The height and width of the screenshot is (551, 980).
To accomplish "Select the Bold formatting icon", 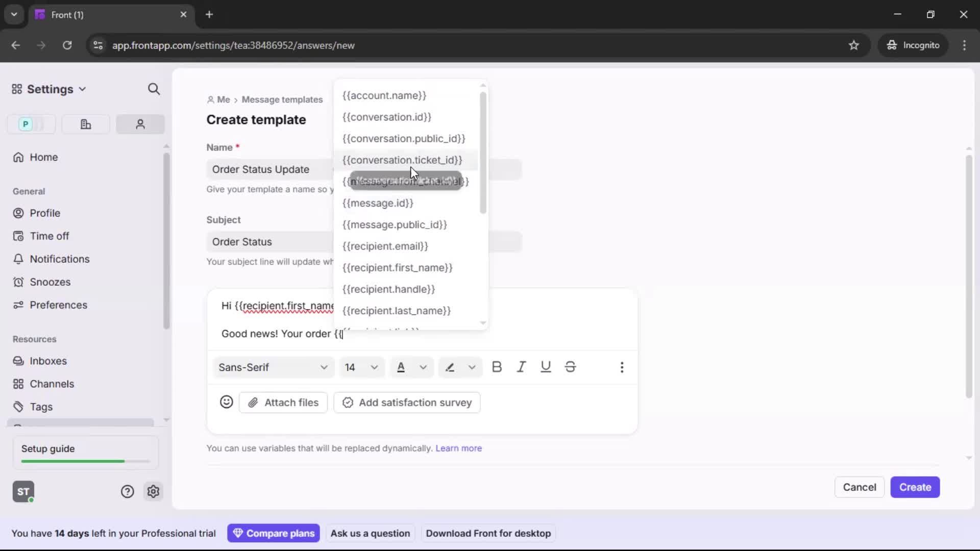I will pyautogui.click(x=497, y=367).
